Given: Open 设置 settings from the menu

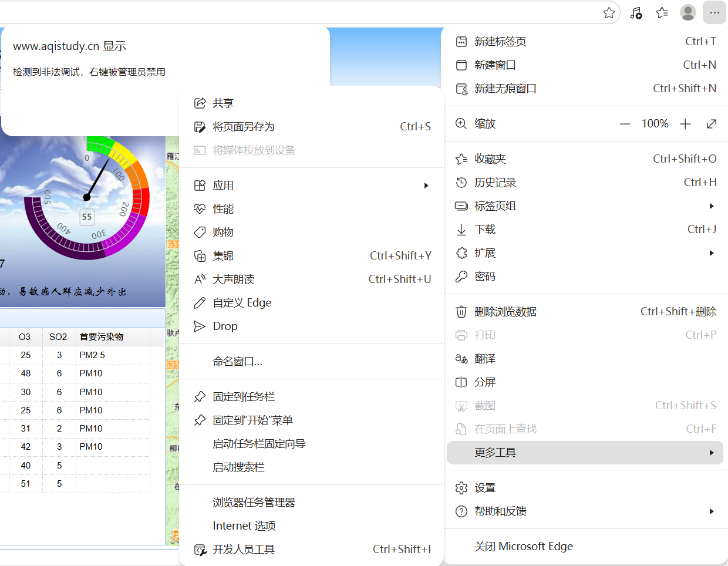Looking at the screenshot, I should point(485,488).
